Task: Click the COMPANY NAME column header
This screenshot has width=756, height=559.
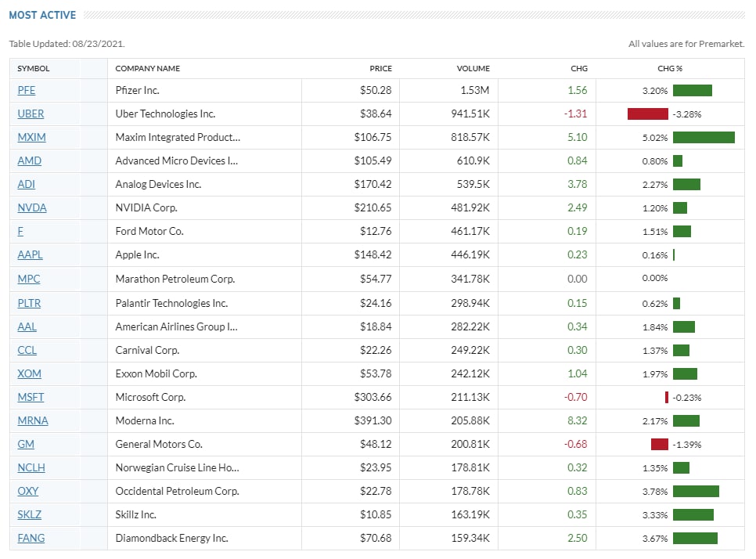Action: coord(148,68)
